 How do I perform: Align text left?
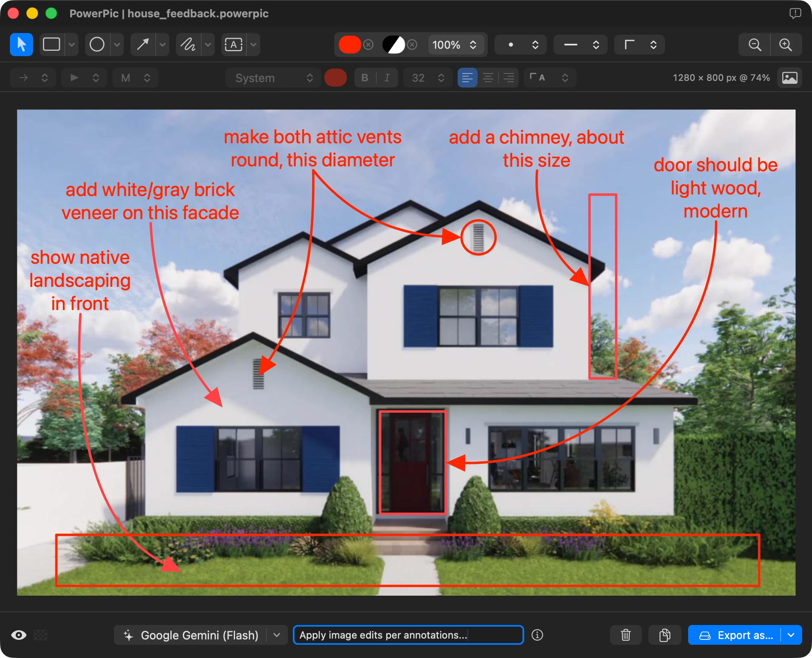[x=468, y=78]
